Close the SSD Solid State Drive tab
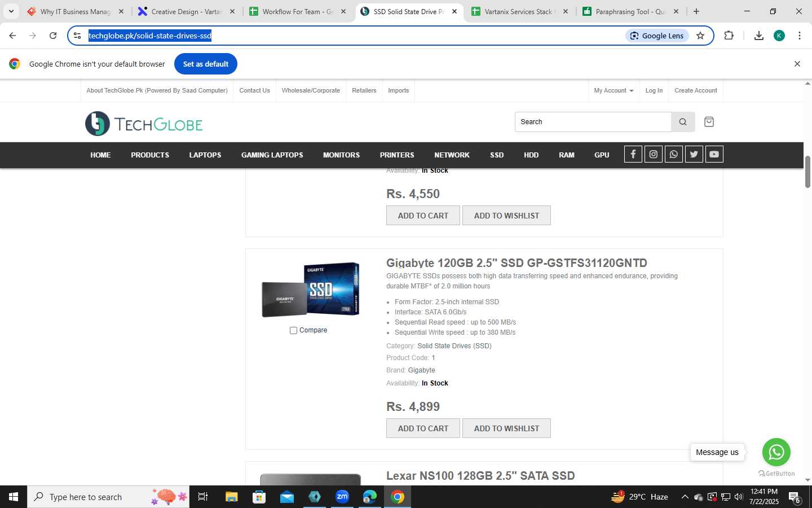 pyautogui.click(x=454, y=11)
